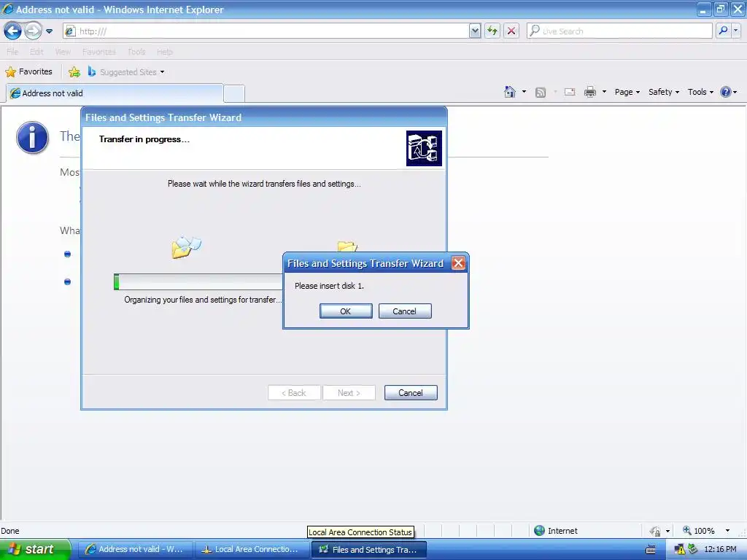The height and width of the screenshot is (560, 747).
Task: Open the search provider options dropdown
Action: tap(735, 31)
